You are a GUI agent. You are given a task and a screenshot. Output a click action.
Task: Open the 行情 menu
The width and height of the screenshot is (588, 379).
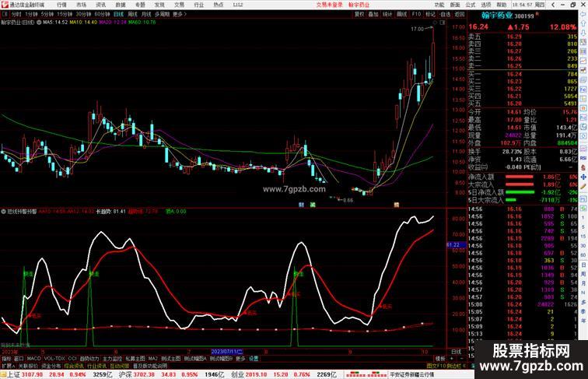pos(61,5)
